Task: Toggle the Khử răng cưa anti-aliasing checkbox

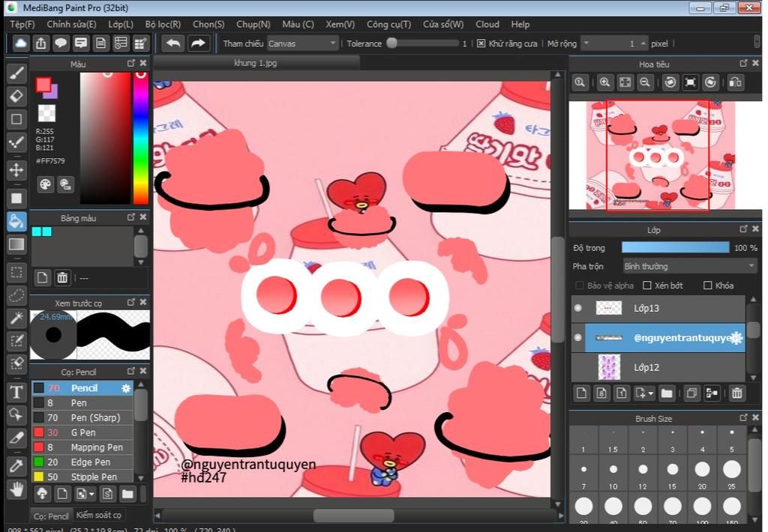Action: point(481,43)
